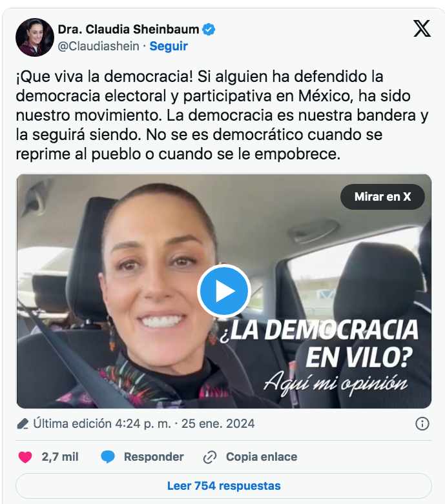This screenshot has width=445, height=504.
Task: Follow the account via Seguir
Action: tap(169, 46)
